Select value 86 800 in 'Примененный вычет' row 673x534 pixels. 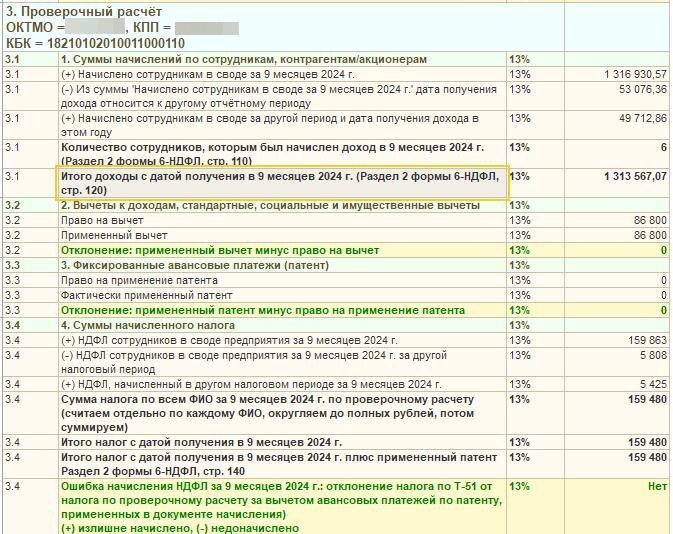click(650, 235)
